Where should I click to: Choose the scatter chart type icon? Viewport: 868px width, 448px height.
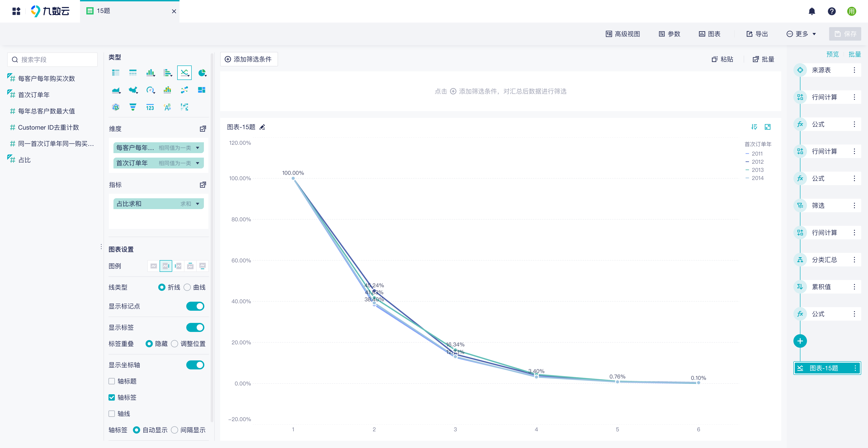[184, 90]
